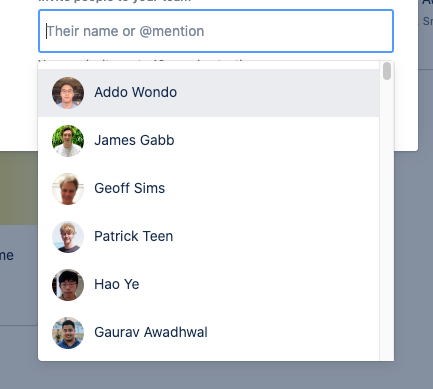Add Hao Ye from suggestions
The image size is (433, 389).
pos(209,285)
